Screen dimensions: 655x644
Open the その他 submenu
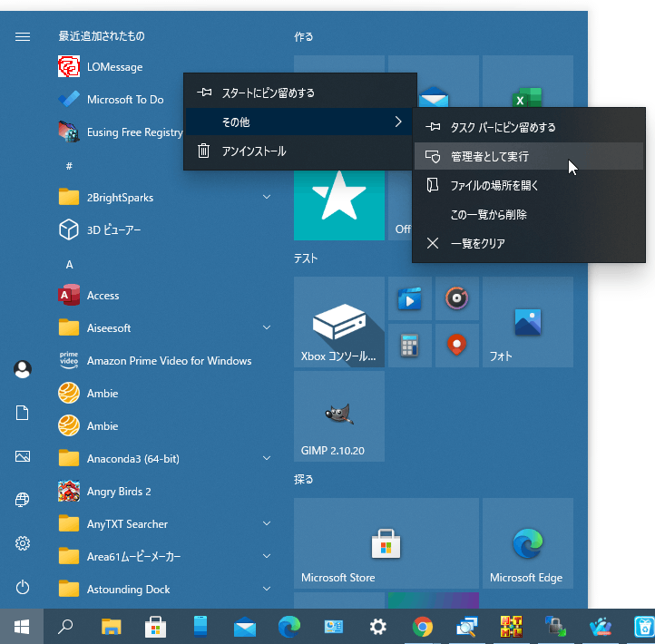coord(298,122)
